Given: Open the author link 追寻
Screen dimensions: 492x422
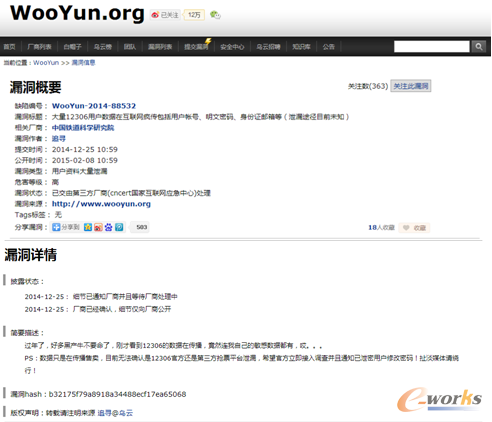Looking at the screenshot, I should click(59, 139).
